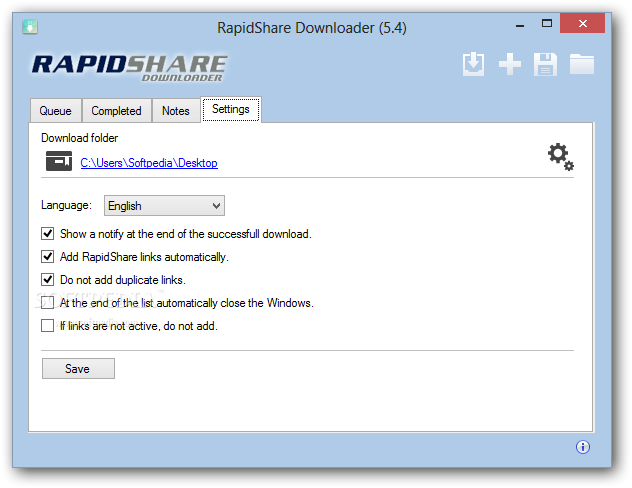Click the plus icon to add link
Image resolution: width=632 pixels, height=488 pixels.
pos(509,64)
